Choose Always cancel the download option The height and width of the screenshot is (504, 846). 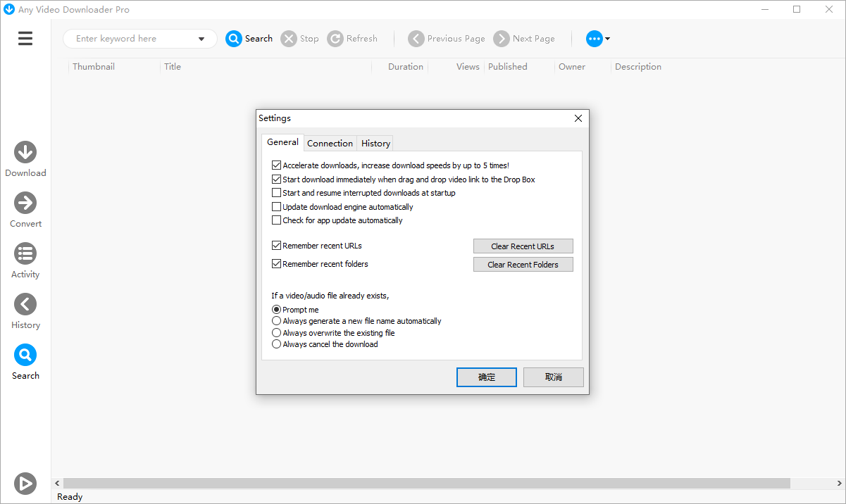click(x=276, y=344)
